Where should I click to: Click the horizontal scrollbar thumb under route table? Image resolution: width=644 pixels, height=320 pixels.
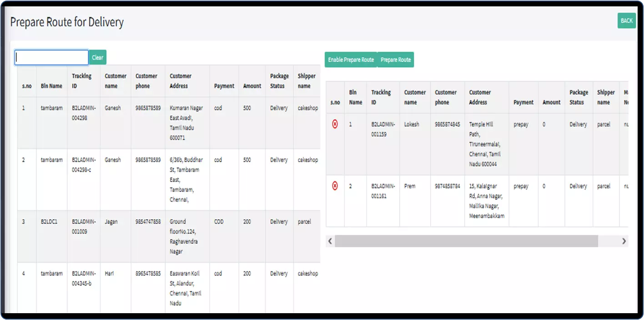tap(466, 241)
